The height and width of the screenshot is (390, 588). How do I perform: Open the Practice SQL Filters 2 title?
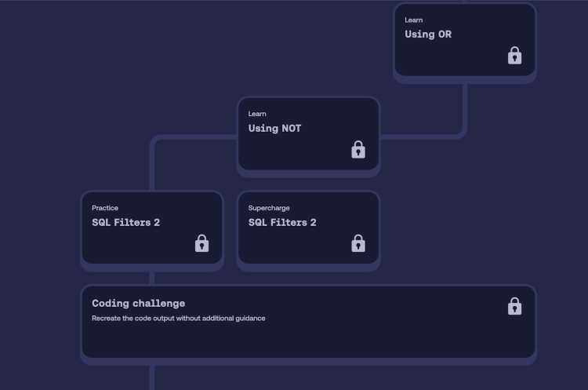click(125, 222)
